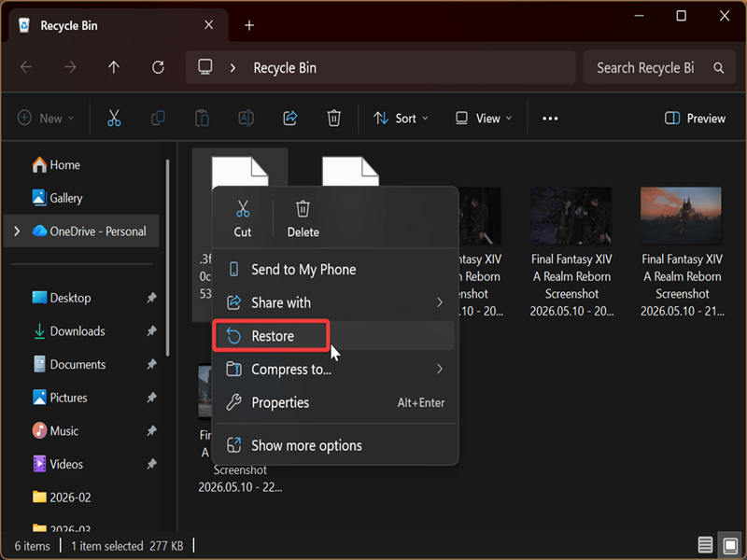747x560 pixels.
Task: Click the Delete trash icon in toolbar
Action: click(333, 118)
